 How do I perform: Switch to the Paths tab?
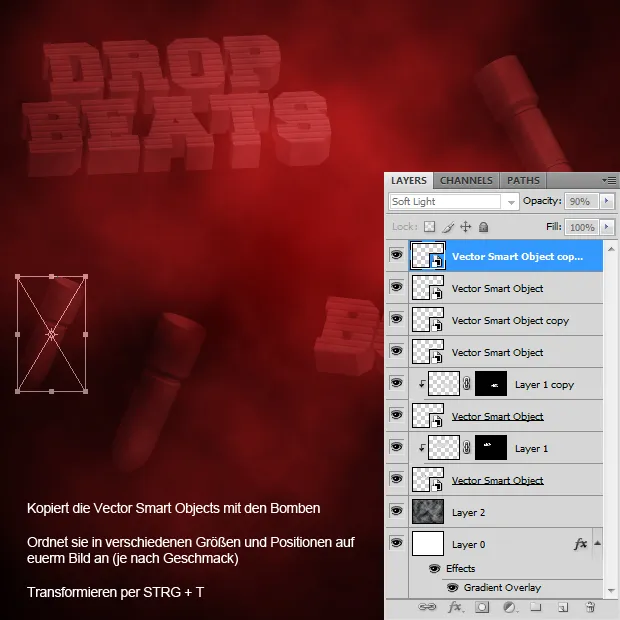pos(523,180)
